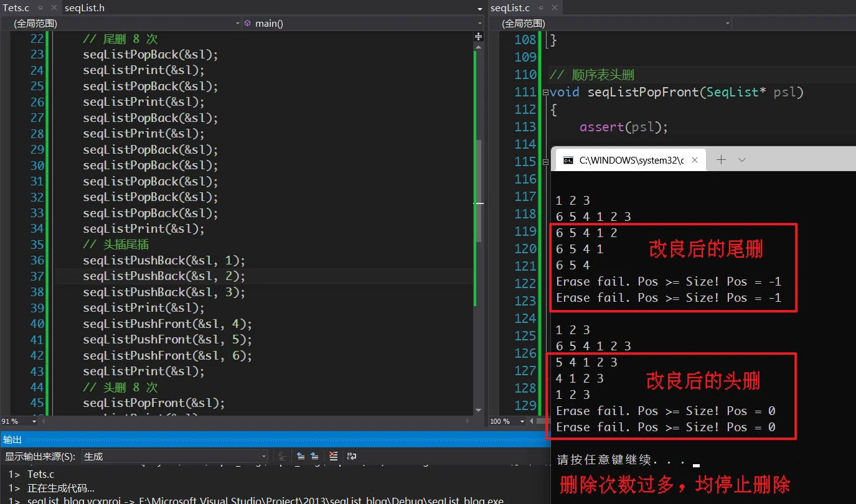Open a new console tab with plus
The height and width of the screenshot is (504, 856).
(x=721, y=160)
